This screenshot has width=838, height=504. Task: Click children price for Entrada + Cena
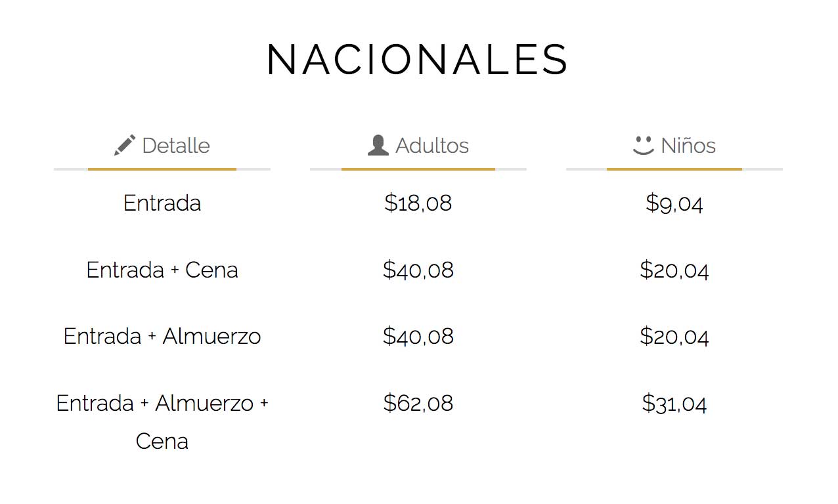(674, 270)
